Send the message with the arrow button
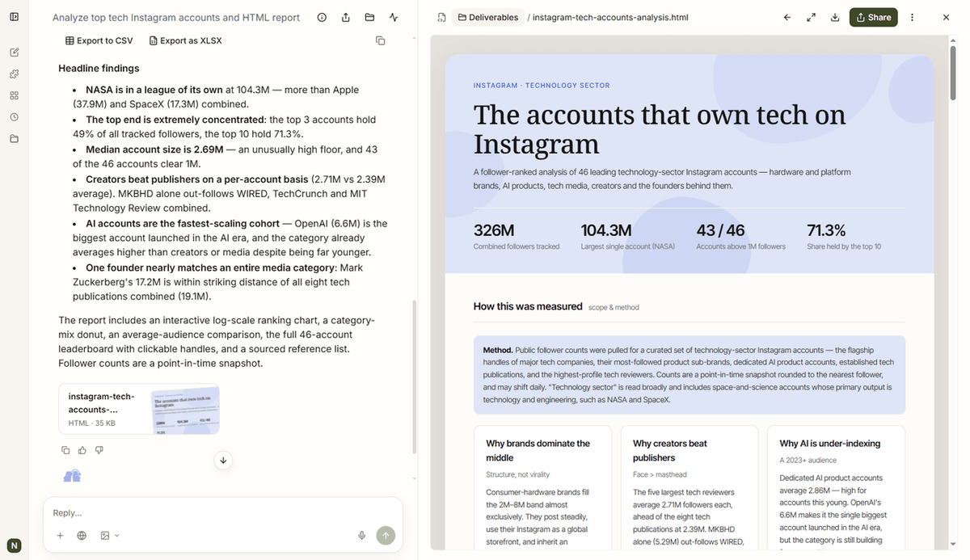Viewport: 970px width, 560px height. coord(386,535)
